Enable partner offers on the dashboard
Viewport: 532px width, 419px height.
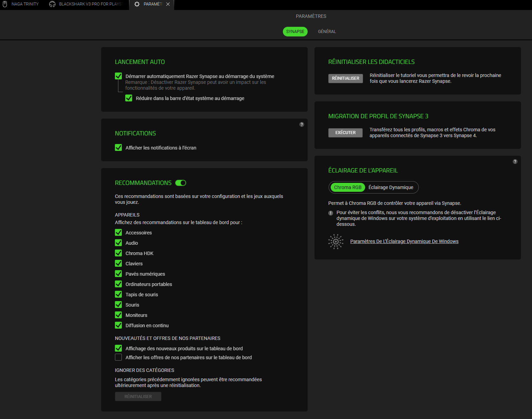click(x=118, y=357)
